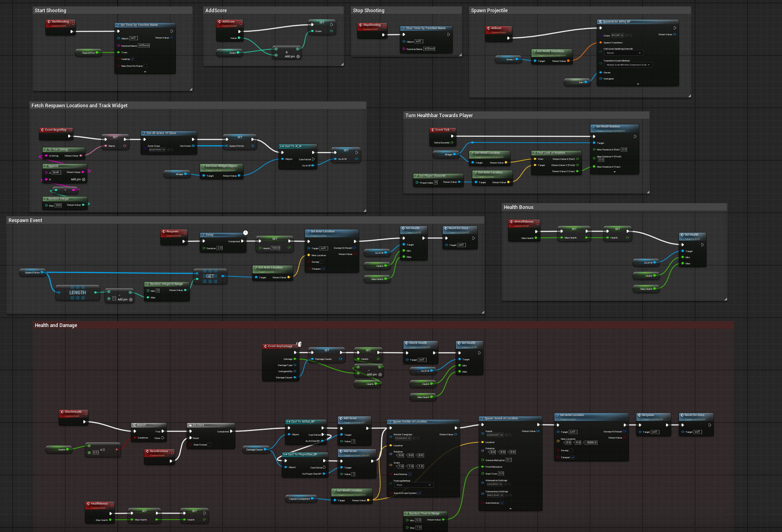Toggle Sweep checkbox in Respawn Event Set Actor Location
The width and height of the screenshot is (782, 532).
pyautogui.click(x=321, y=262)
